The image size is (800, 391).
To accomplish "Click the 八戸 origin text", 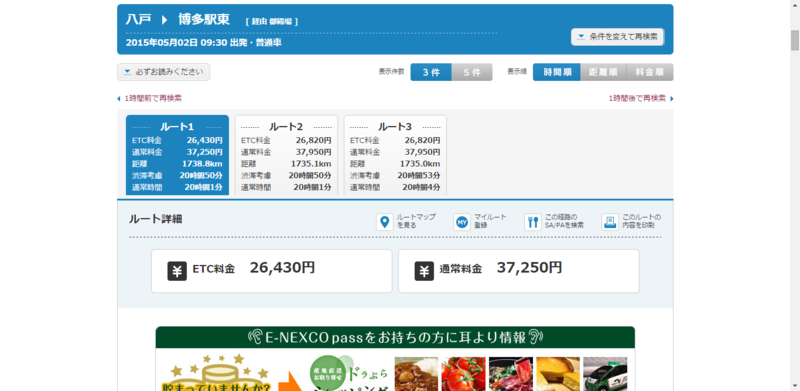I will (138, 19).
